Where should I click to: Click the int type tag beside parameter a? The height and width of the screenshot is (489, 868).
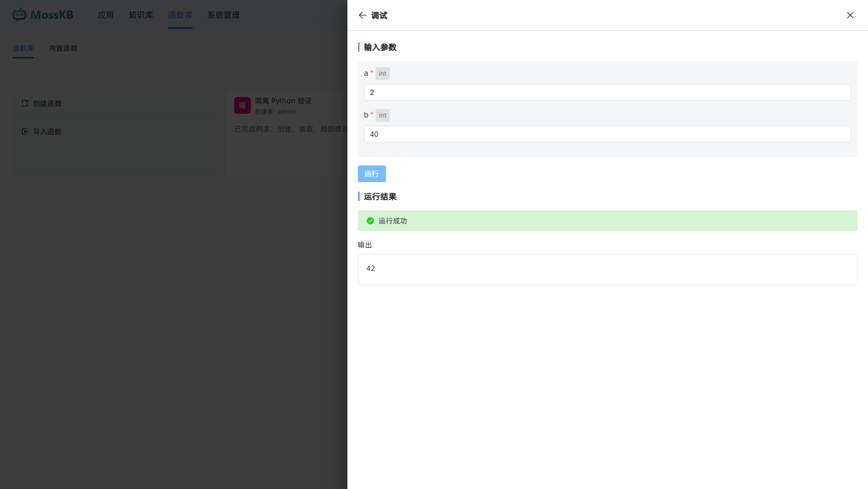coord(382,74)
